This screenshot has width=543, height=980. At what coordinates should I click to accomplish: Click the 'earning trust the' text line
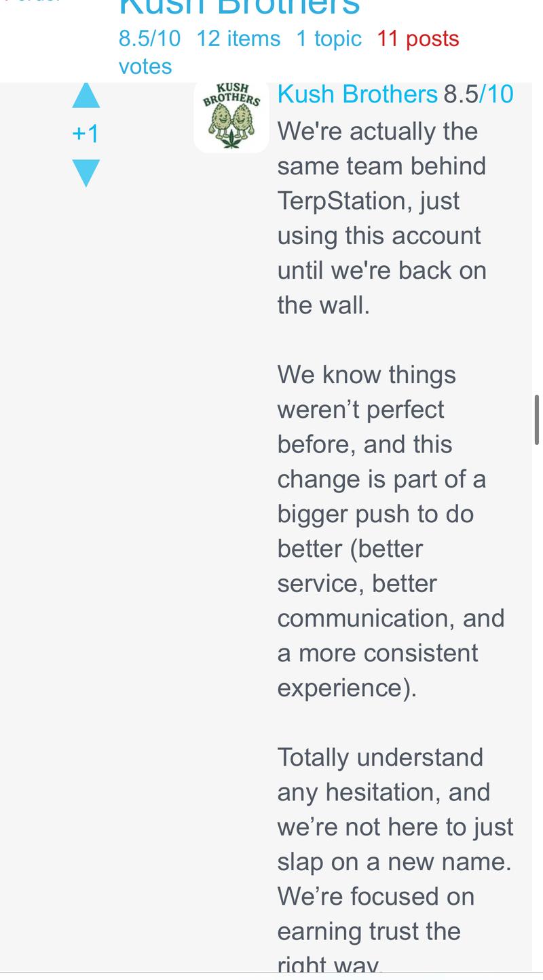369,931
